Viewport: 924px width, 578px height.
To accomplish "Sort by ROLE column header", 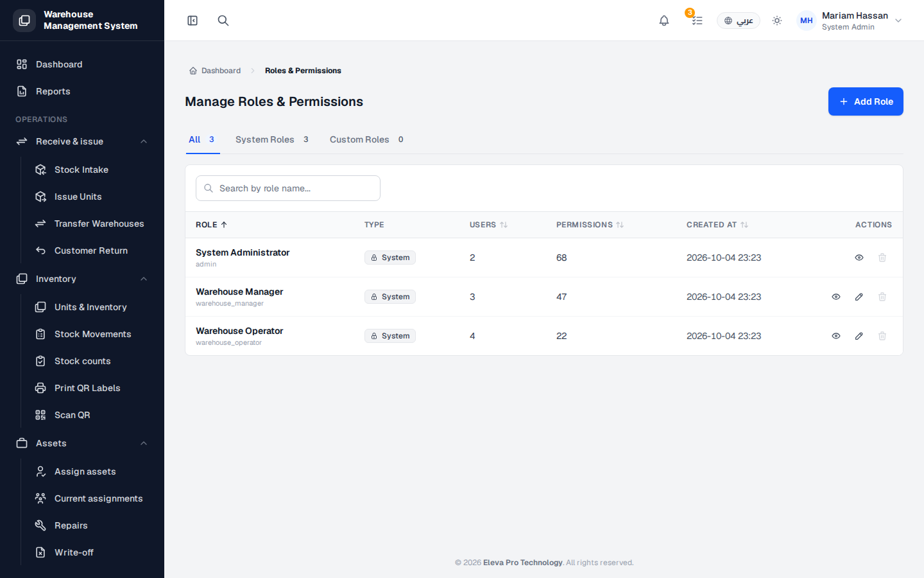I will point(211,225).
